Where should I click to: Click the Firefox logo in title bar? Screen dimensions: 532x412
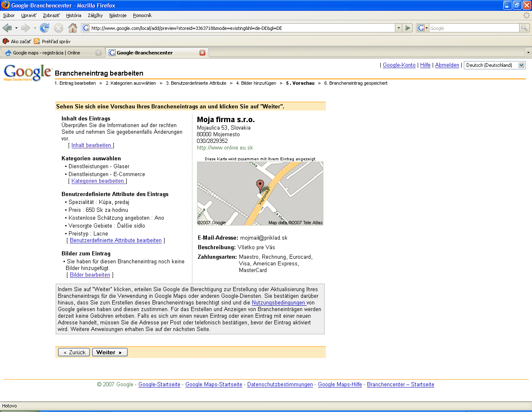click(x=5, y=5)
